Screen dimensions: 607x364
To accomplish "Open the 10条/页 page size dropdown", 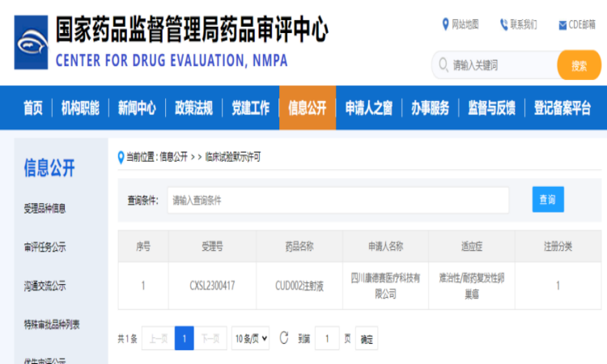I will coord(251,338).
